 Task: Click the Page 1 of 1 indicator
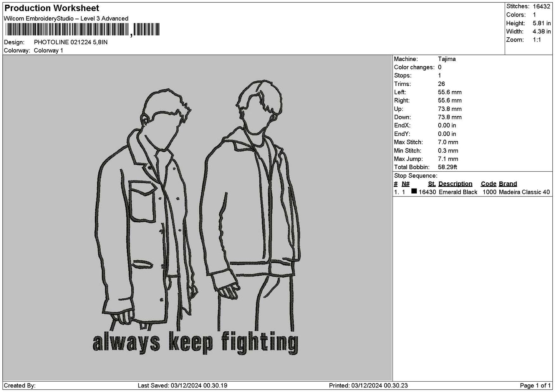coord(535,385)
